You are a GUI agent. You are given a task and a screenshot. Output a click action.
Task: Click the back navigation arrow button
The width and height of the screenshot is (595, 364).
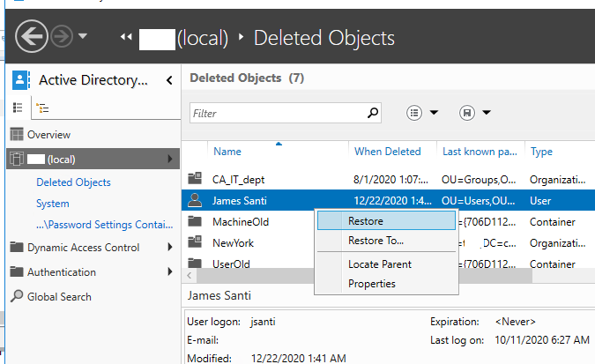click(32, 37)
